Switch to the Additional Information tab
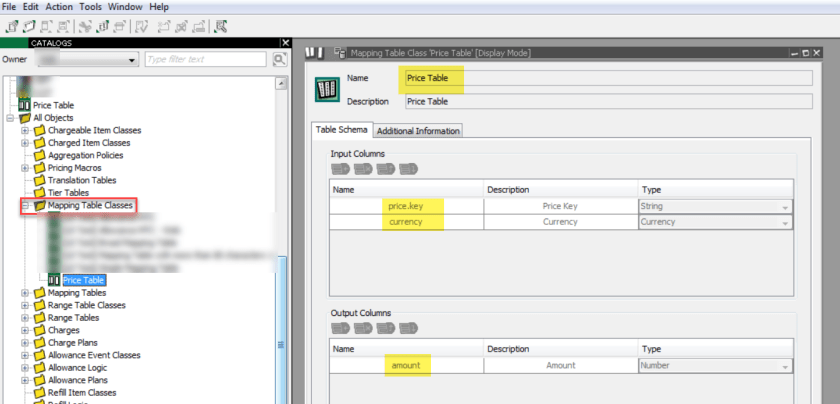 (x=418, y=131)
